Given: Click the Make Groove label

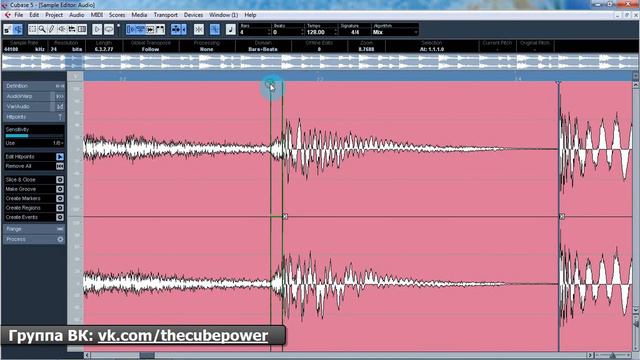Looking at the screenshot, I should (21, 189).
